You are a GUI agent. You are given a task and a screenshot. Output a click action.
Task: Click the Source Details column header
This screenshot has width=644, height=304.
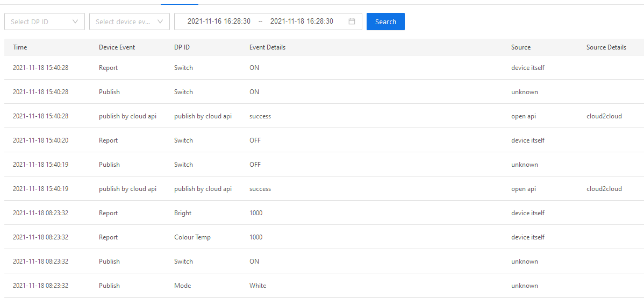click(x=606, y=47)
